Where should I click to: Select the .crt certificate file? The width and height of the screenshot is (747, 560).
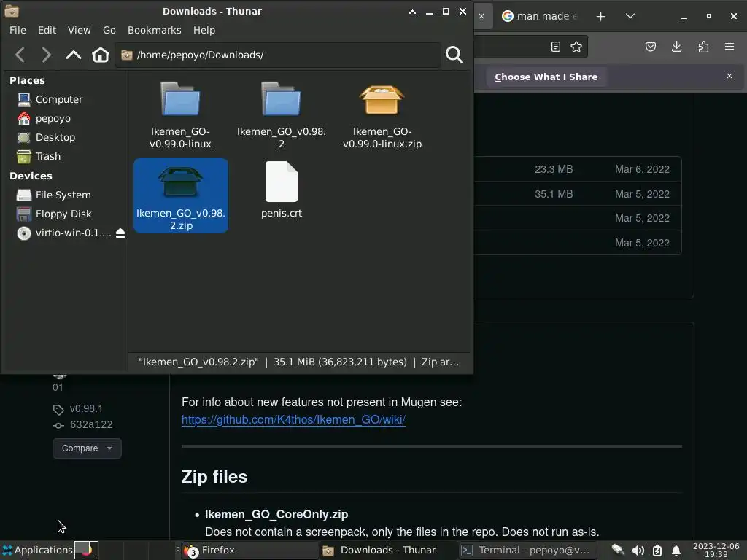(282, 190)
